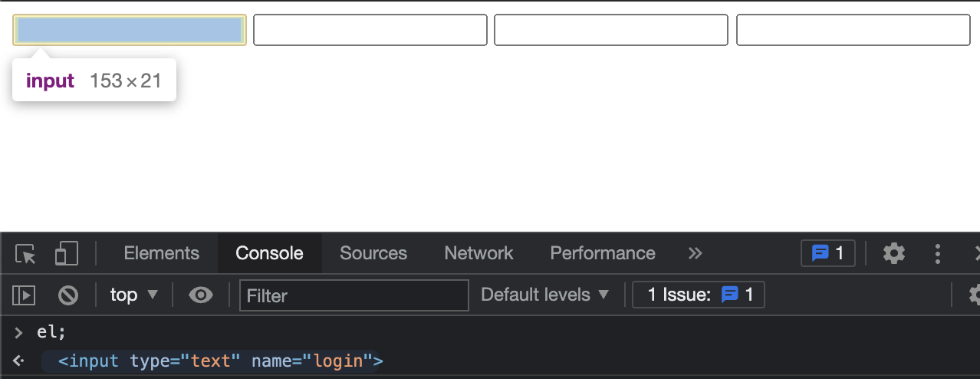The image size is (980, 379).
Task: Open the 1 Issue button
Action: pos(699,295)
